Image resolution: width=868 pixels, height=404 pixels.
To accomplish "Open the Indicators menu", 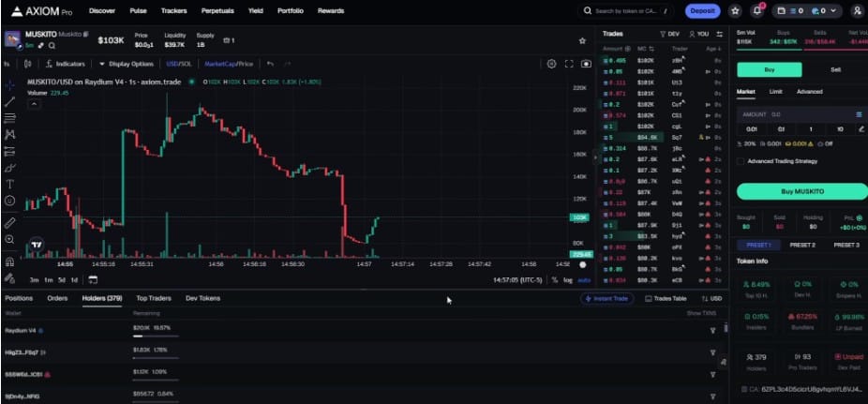I will point(66,64).
